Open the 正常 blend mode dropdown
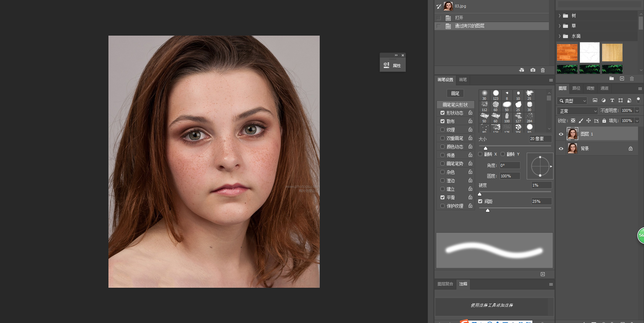The width and height of the screenshot is (644, 323). [x=577, y=111]
